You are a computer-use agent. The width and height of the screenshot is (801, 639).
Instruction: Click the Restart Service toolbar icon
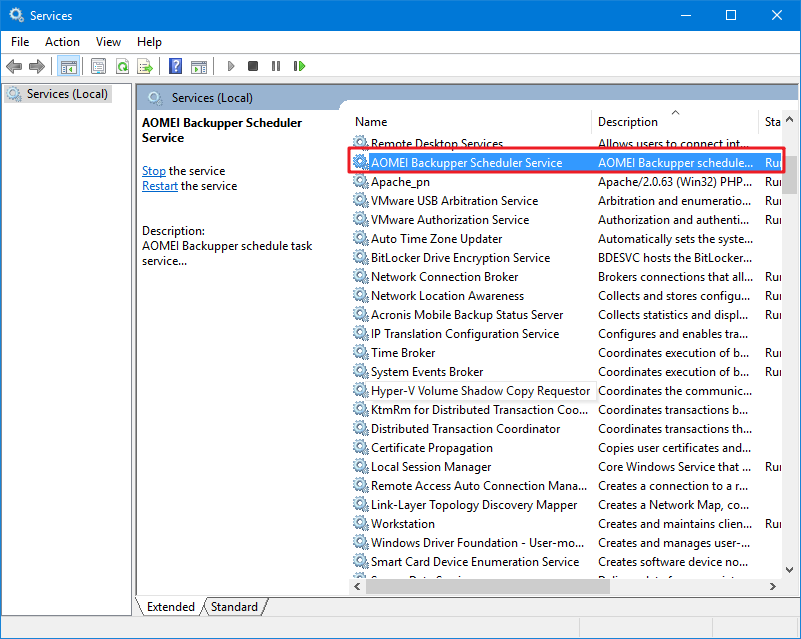(x=299, y=66)
